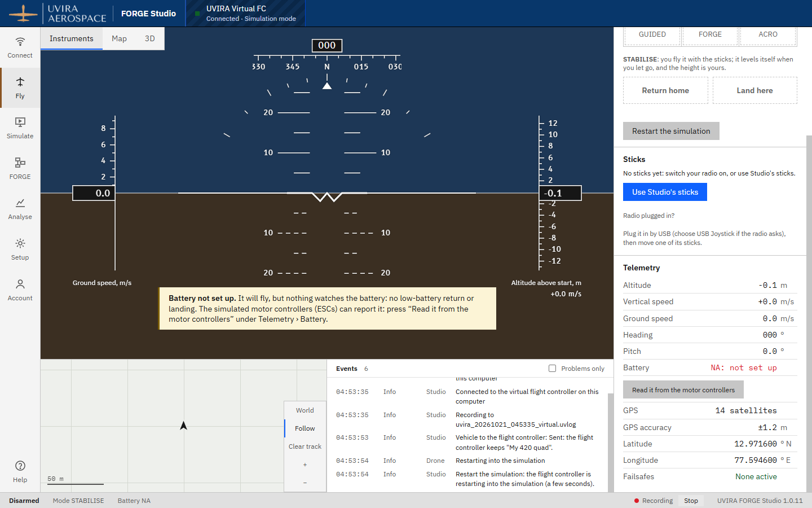Open the Help section in the sidebar
The height and width of the screenshot is (508, 812).
coord(20,471)
